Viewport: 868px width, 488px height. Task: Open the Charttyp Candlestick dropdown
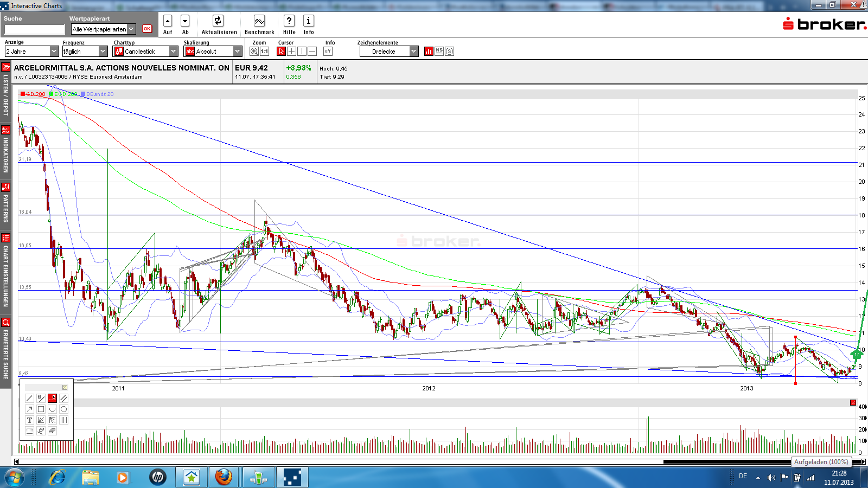click(x=173, y=51)
